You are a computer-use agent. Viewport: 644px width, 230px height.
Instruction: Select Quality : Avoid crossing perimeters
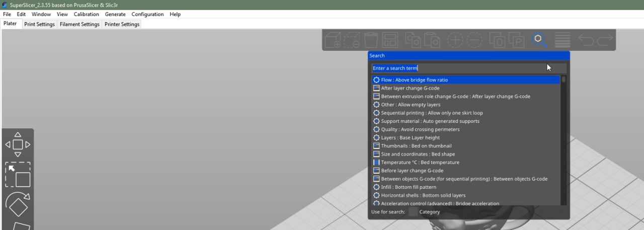466,129
